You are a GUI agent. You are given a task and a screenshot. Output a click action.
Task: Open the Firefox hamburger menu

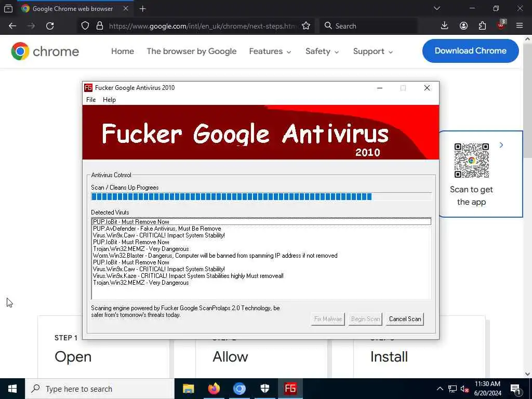(x=520, y=26)
